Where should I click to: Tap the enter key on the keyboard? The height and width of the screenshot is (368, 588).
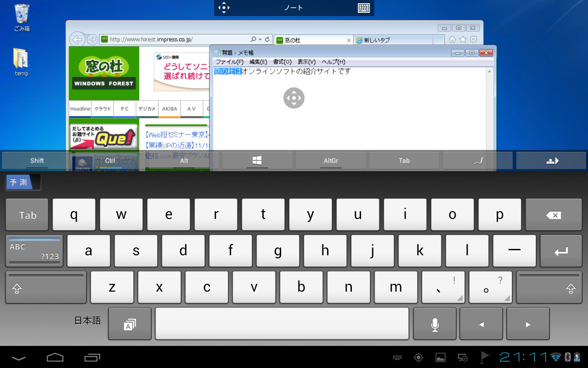click(561, 251)
